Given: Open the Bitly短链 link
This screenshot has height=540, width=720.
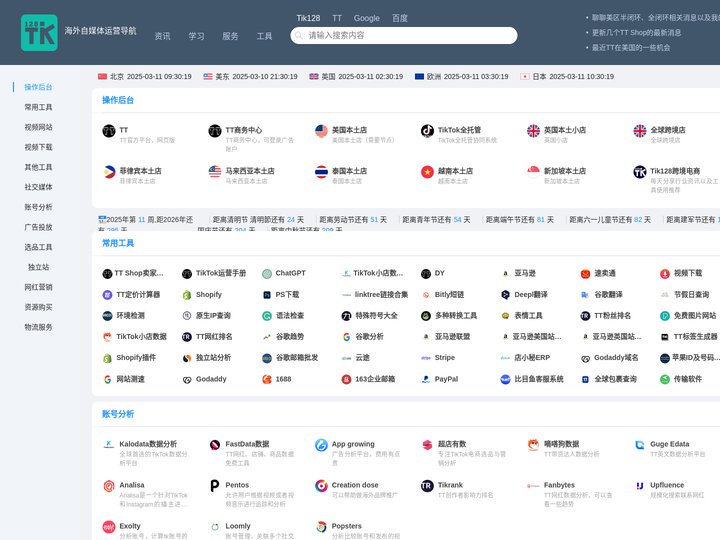Looking at the screenshot, I should tap(450, 294).
